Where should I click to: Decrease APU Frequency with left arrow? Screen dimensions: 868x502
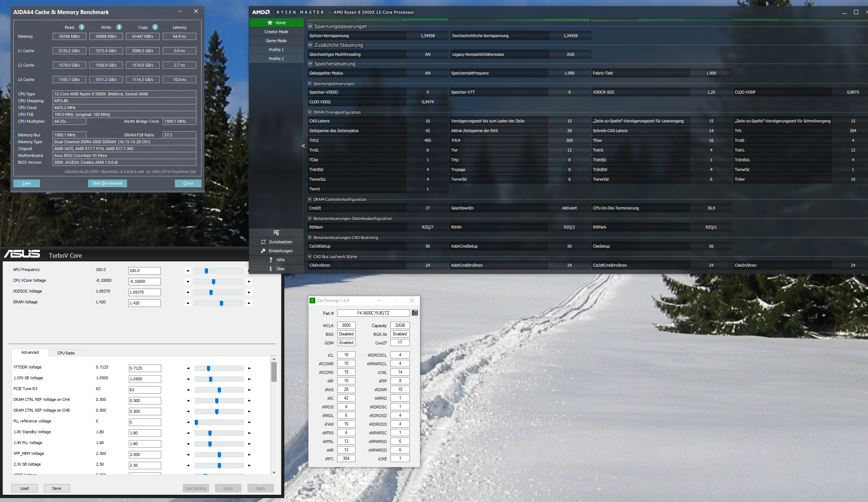[187, 271]
